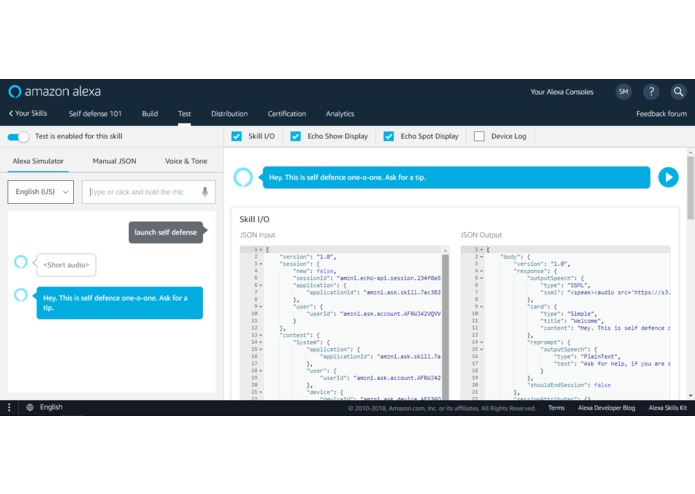The image size is (695, 494).
Task: Toggle the Test is enabled switch
Action: coord(18,136)
